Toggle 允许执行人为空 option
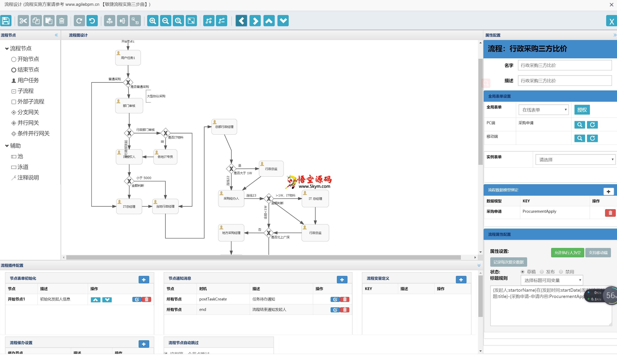617x364 pixels. pos(567,253)
